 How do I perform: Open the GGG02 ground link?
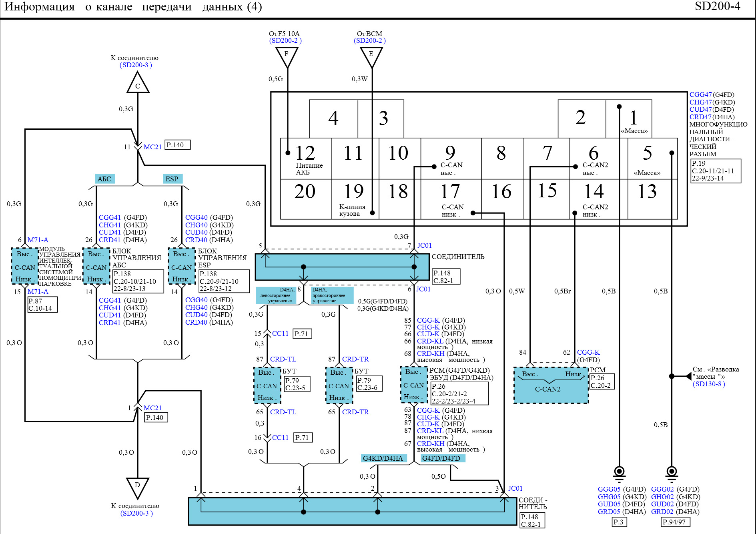pos(662,489)
